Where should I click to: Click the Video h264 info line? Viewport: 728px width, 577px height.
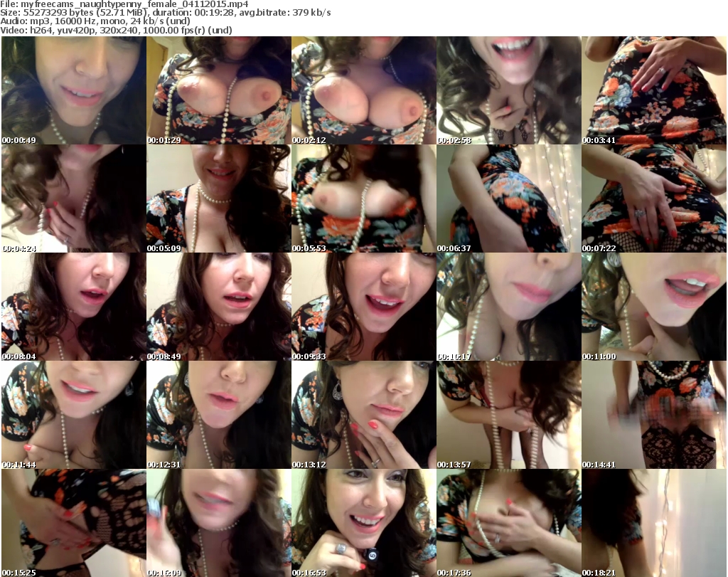tap(116, 30)
